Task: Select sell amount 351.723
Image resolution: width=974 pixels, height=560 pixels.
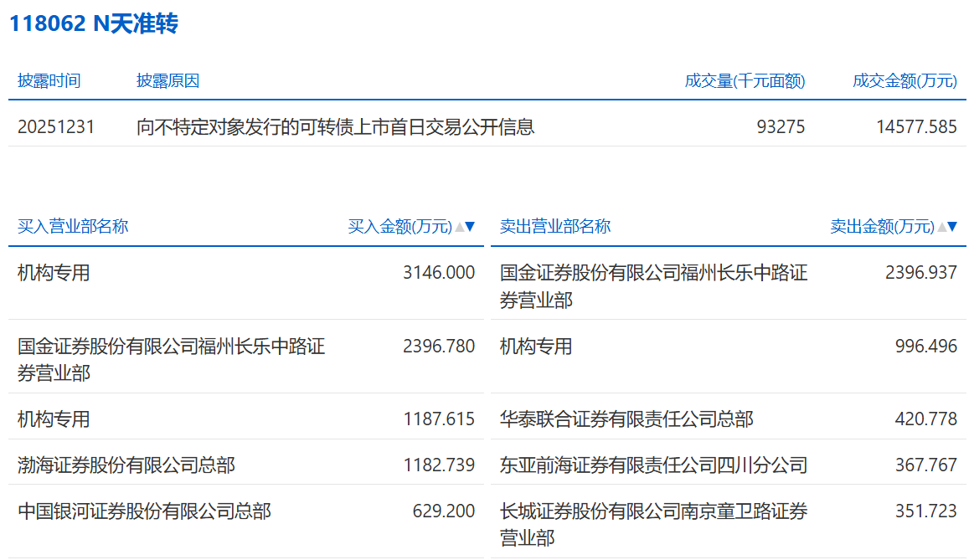Action: point(925,511)
